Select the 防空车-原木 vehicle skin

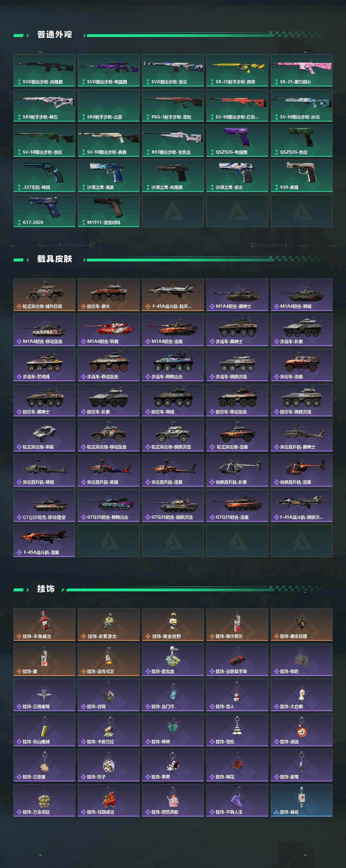point(108,294)
